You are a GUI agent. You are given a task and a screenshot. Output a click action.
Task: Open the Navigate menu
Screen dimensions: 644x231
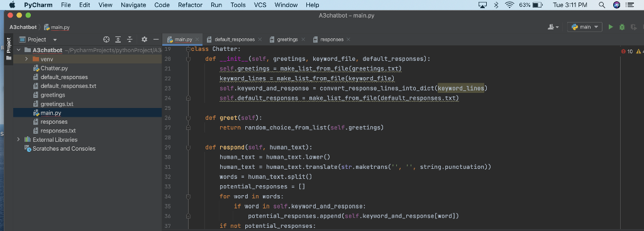pyautogui.click(x=133, y=5)
